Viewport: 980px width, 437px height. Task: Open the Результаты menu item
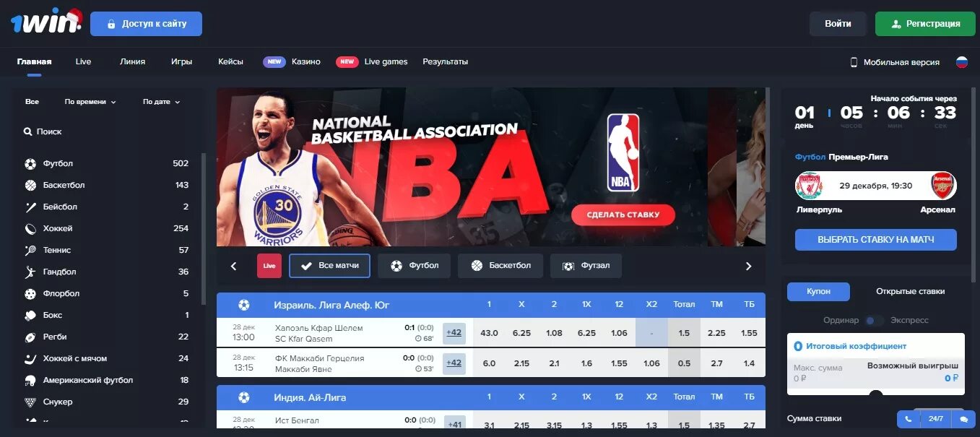point(446,62)
